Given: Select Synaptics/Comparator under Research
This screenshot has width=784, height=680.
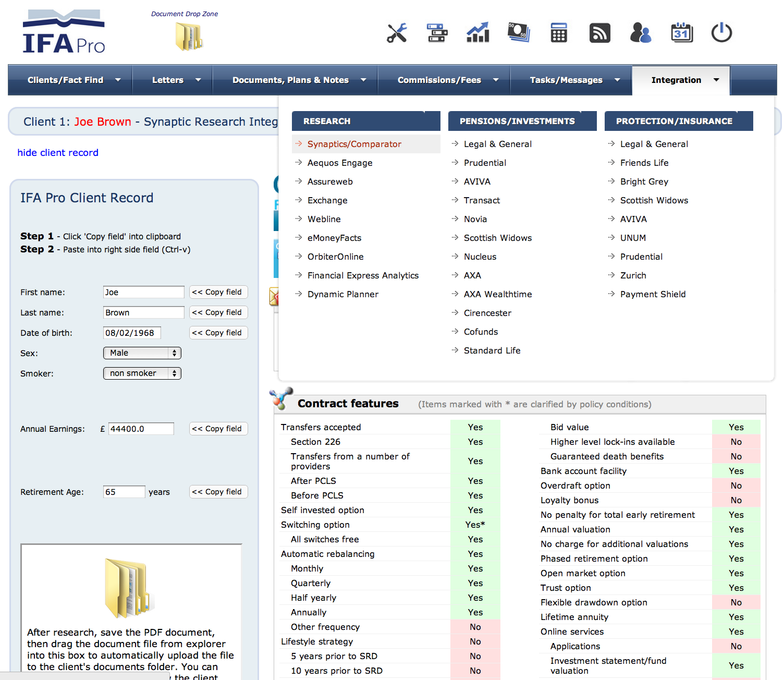Looking at the screenshot, I should point(354,144).
